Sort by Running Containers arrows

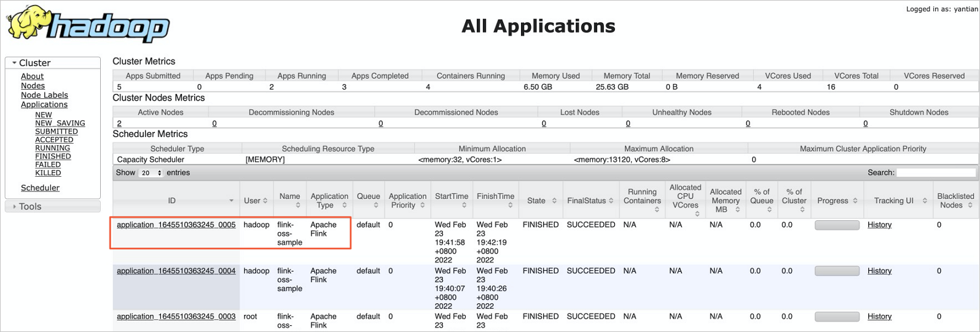point(657,210)
